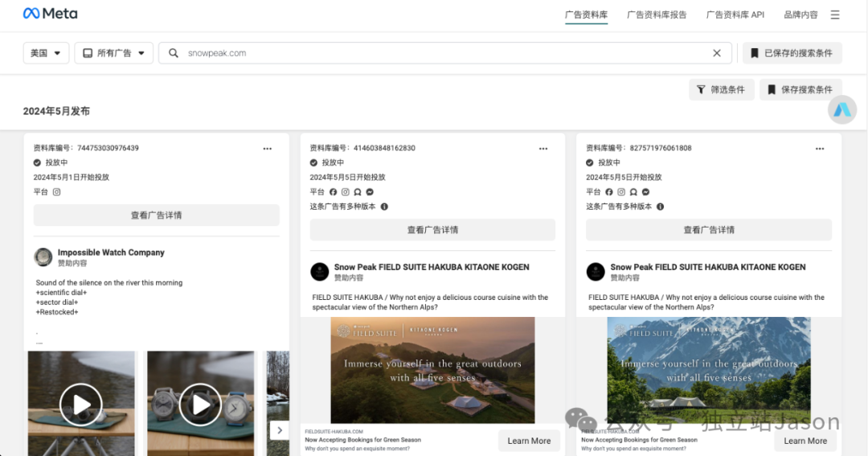View ad details for ad 744753030976439
Viewport: 868px width, 456px height.
click(x=156, y=215)
